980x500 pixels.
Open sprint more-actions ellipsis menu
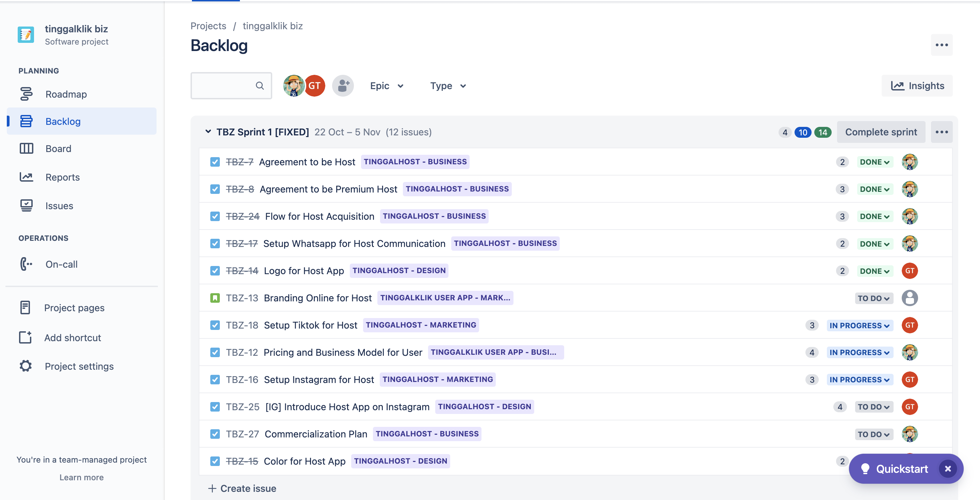tap(942, 132)
